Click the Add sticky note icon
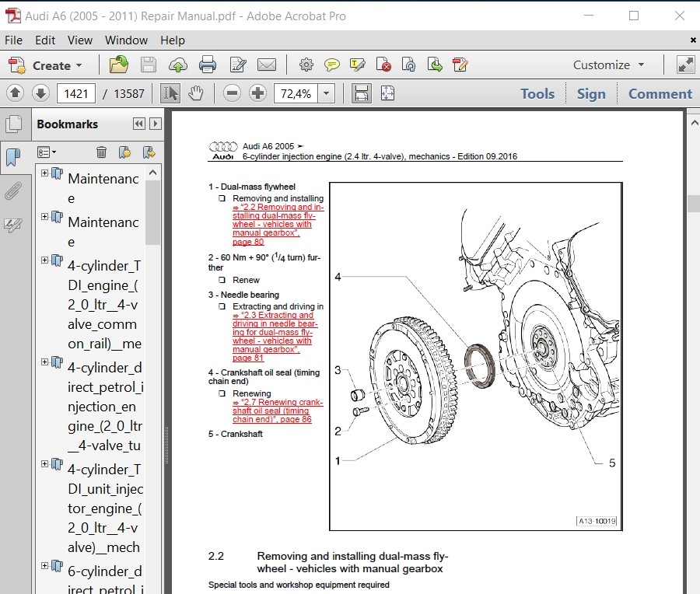 click(x=332, y=65)
